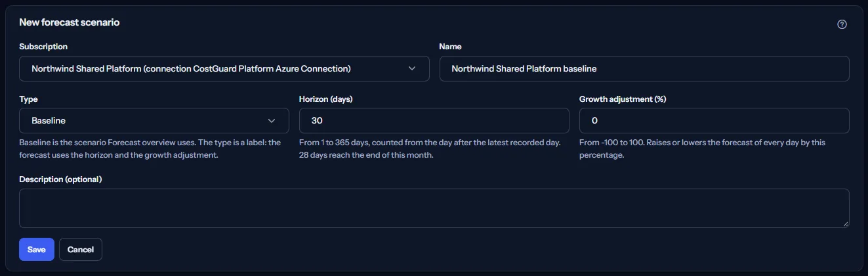Viewport: 868px width, 276px height.
Task: Save the forecast scenario
Action: pos(37,250)
